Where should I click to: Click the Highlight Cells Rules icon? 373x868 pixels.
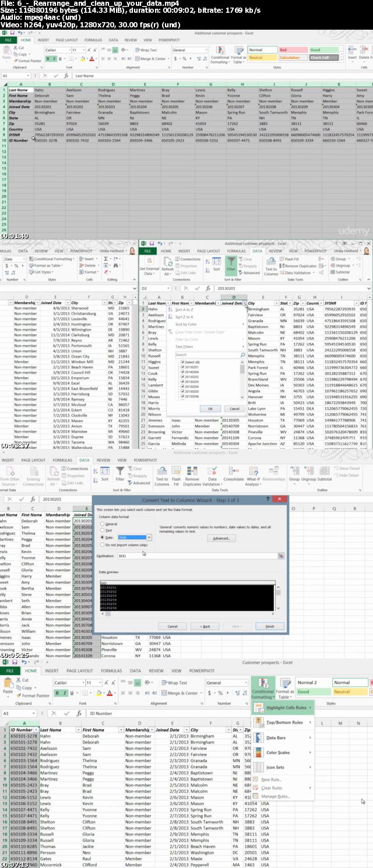258,707
